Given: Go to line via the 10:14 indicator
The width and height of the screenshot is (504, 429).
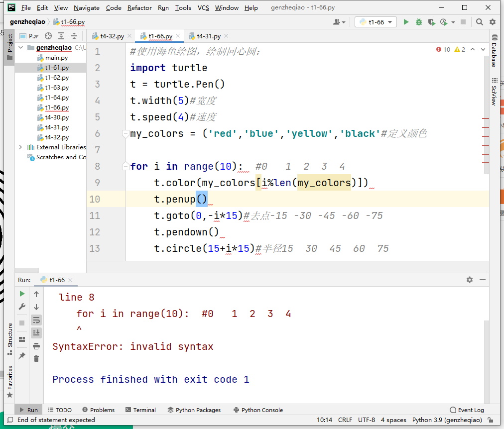Looking at the screenshot, I should point(324,420).
